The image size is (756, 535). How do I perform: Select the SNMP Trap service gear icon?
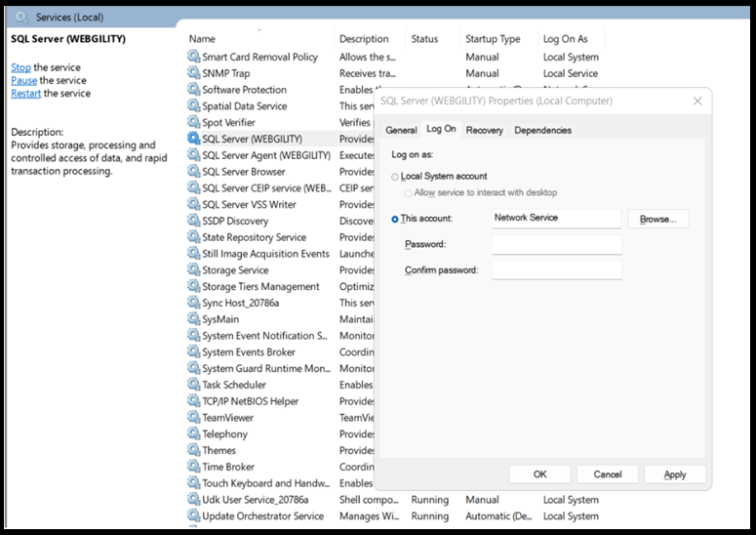pos(193,73)
